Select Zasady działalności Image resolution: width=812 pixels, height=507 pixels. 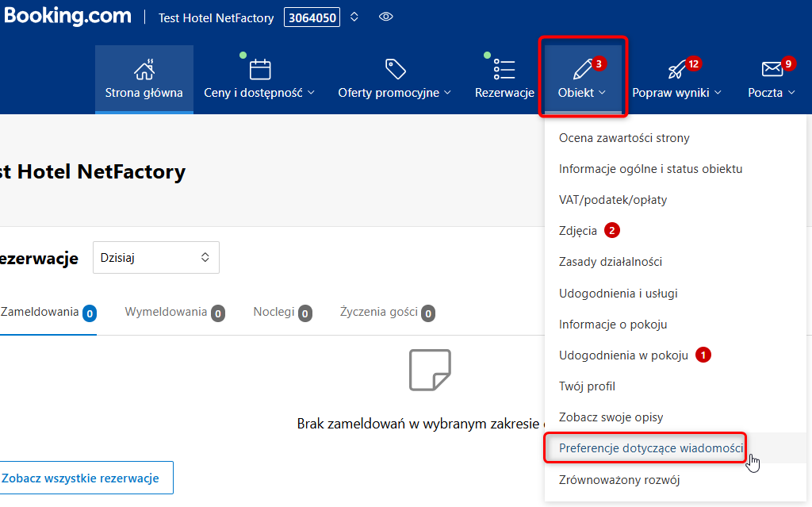point(610,262)
